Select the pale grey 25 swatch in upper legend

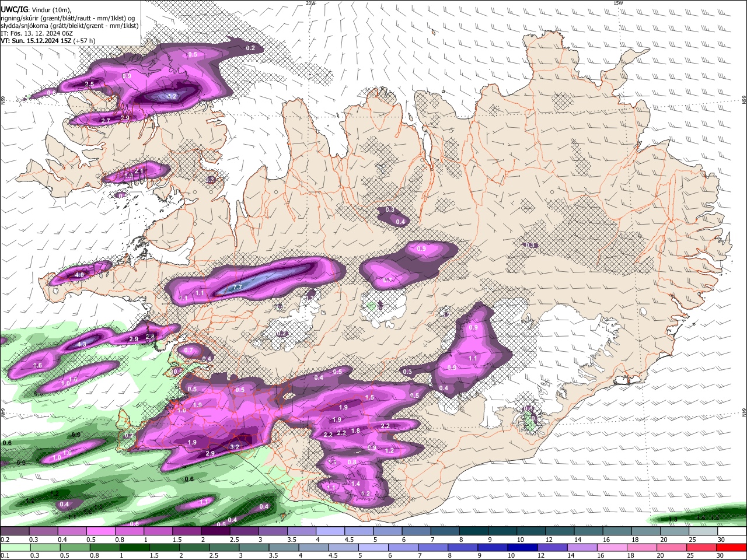[x=702, y=531]
